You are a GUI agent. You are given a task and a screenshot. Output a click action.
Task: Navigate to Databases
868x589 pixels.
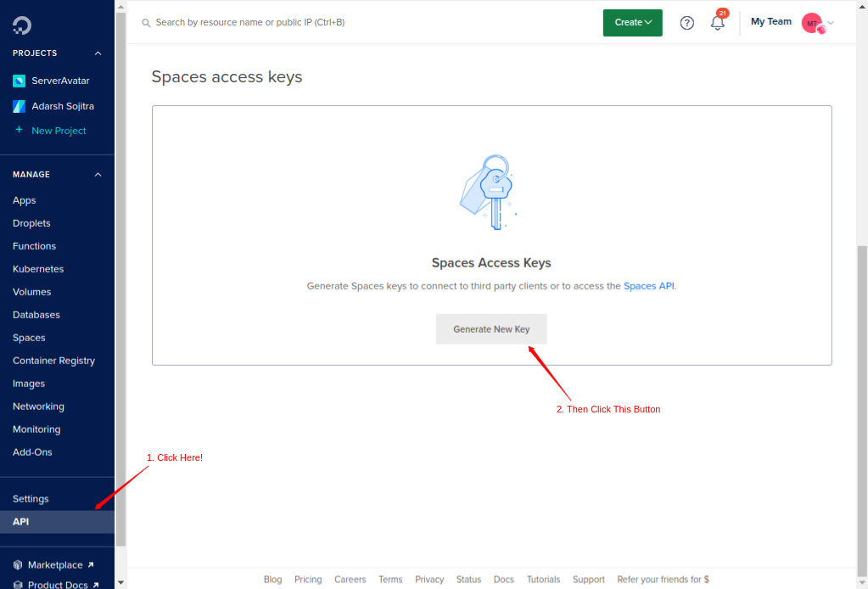(36, 314)
